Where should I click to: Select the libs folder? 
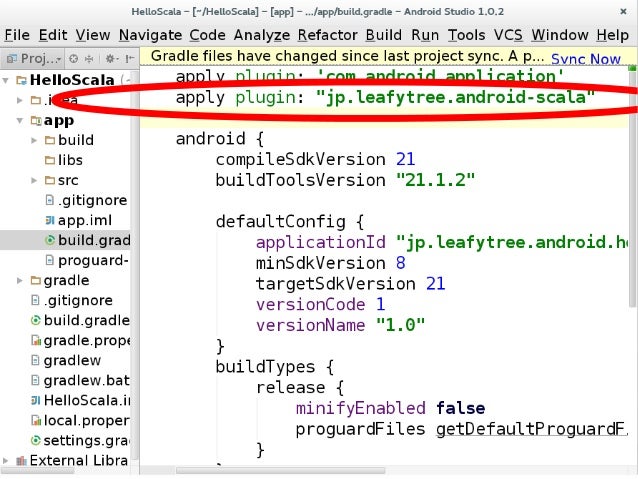tap(70, 160)
